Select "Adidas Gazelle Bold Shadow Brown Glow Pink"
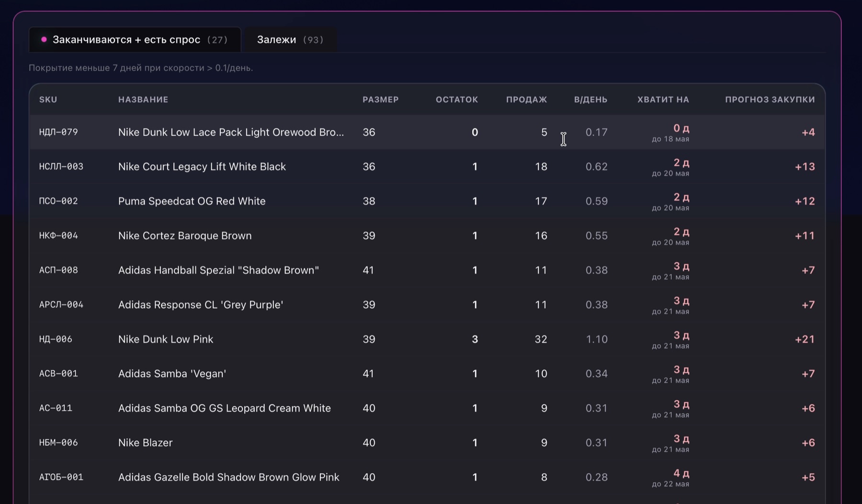The height and width of the screenshot is (504, 862). pyautogui.click(x=229, y=477)
